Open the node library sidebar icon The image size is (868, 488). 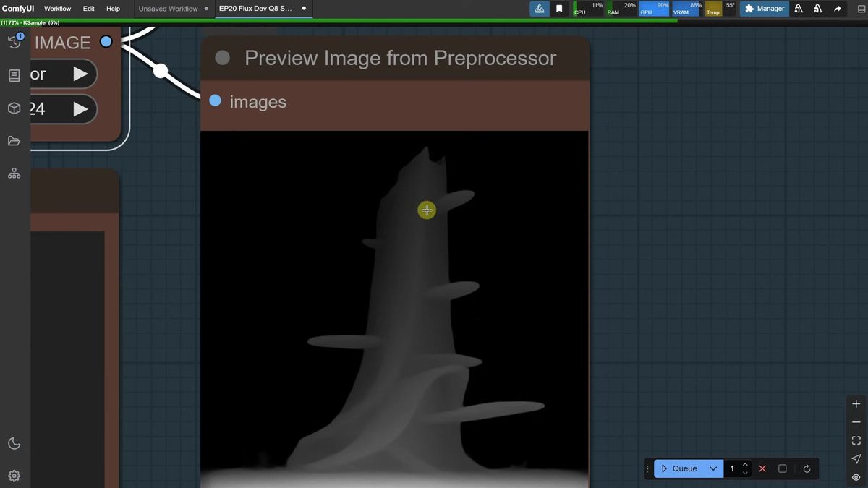coord(14,75)
